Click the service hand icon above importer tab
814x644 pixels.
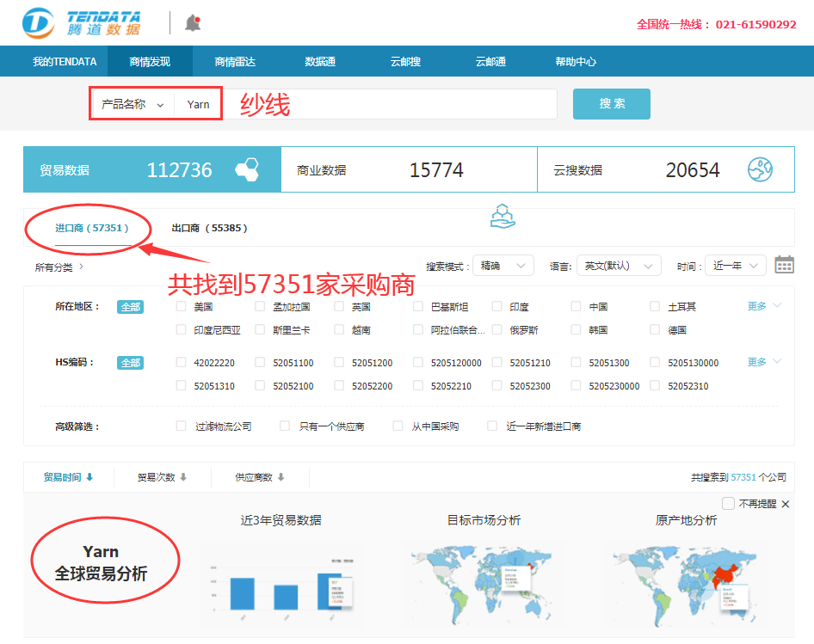pos(503,218)
